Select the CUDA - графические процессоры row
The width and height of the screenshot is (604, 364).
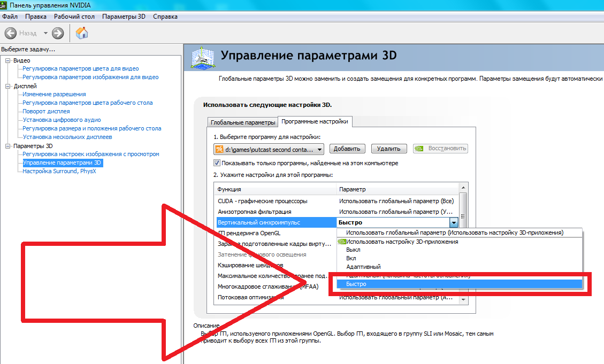click(x=337, y=201)
